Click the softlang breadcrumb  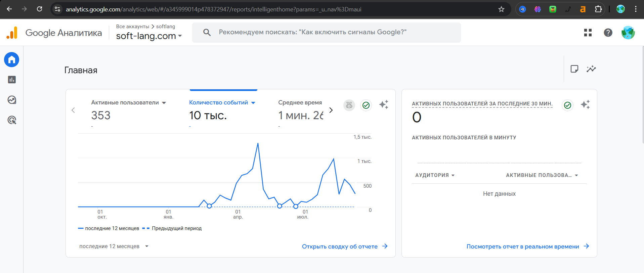pyautogui.click(x=166, y=27)
